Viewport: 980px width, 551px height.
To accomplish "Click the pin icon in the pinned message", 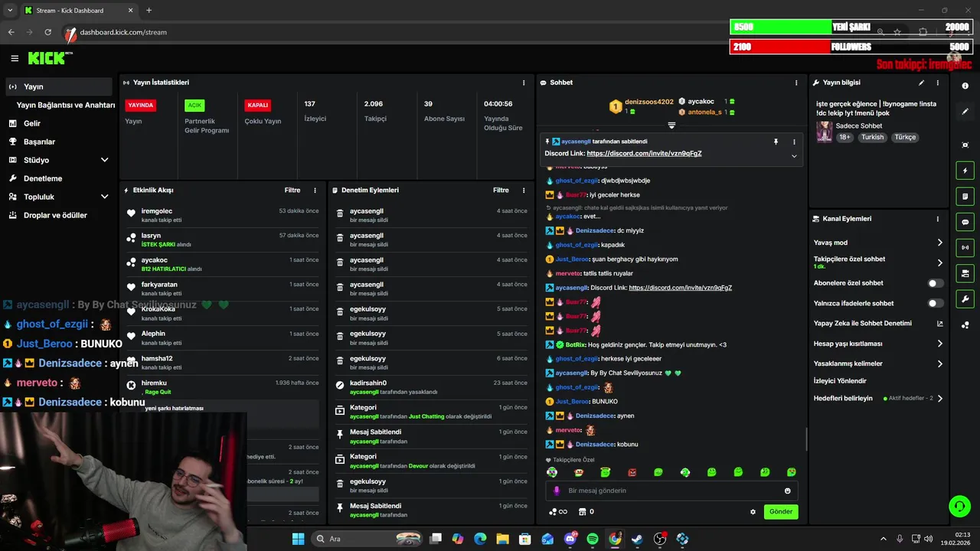I will pos(776,142).
